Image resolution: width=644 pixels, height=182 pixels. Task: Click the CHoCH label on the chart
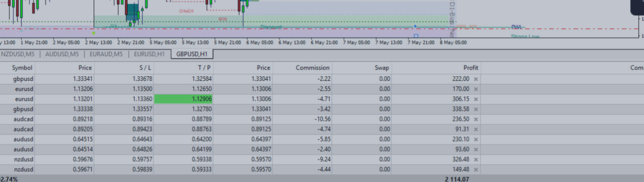(186, 11)
